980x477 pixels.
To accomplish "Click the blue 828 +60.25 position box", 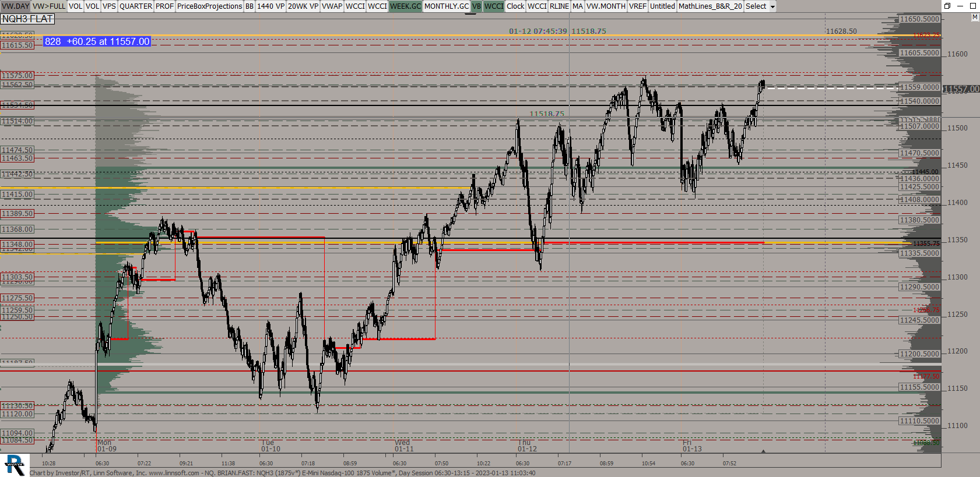I will click(97, 41).
